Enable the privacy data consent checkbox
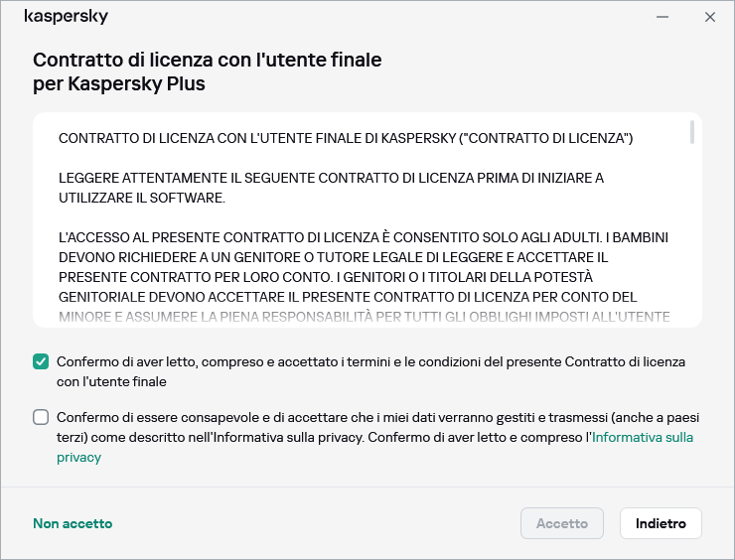 pyautogui.click(x=41, y=417)
